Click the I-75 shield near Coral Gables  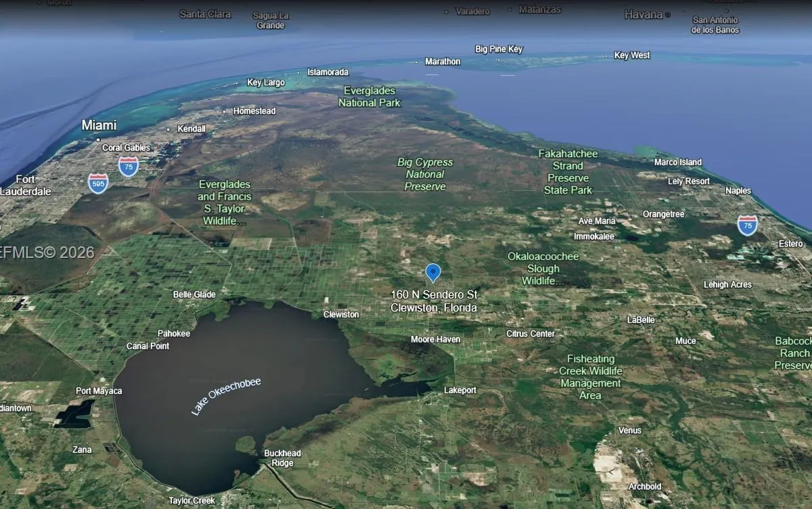pos(128,166)
